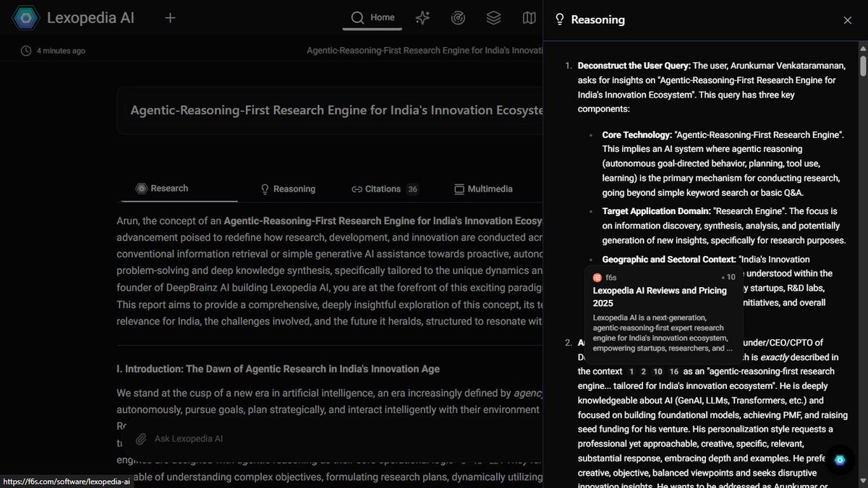Open the sparkles AI icon in top navigation

423,18
